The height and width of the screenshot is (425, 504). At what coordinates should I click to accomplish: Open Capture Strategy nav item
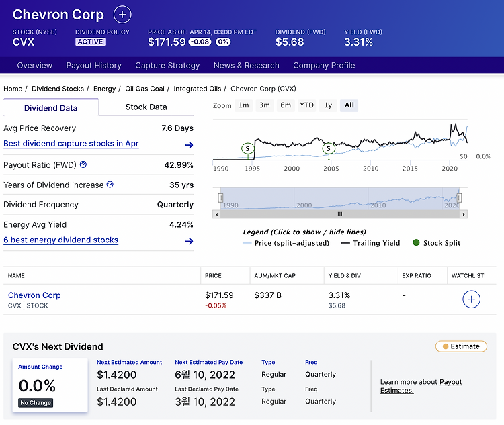(167, 66)
